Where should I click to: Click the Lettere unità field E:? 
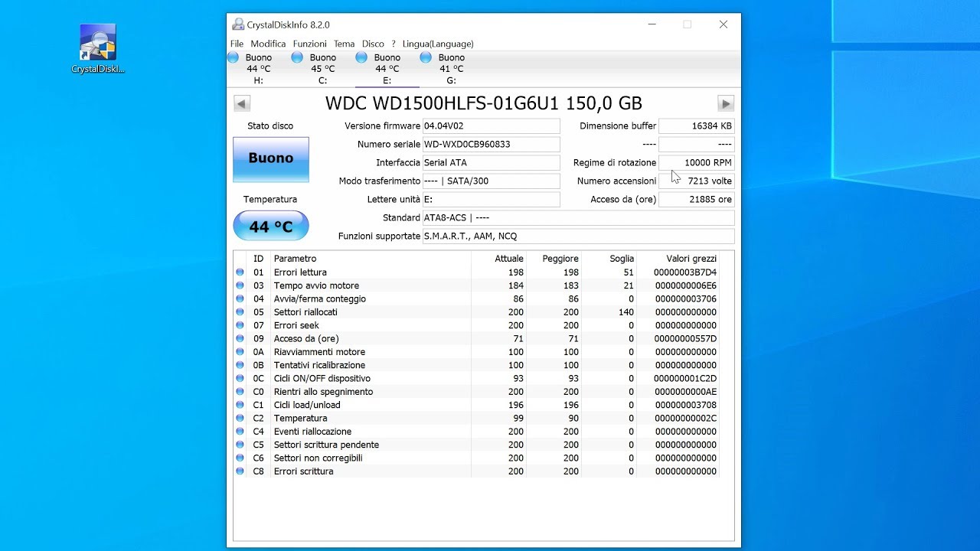[491, 199]
